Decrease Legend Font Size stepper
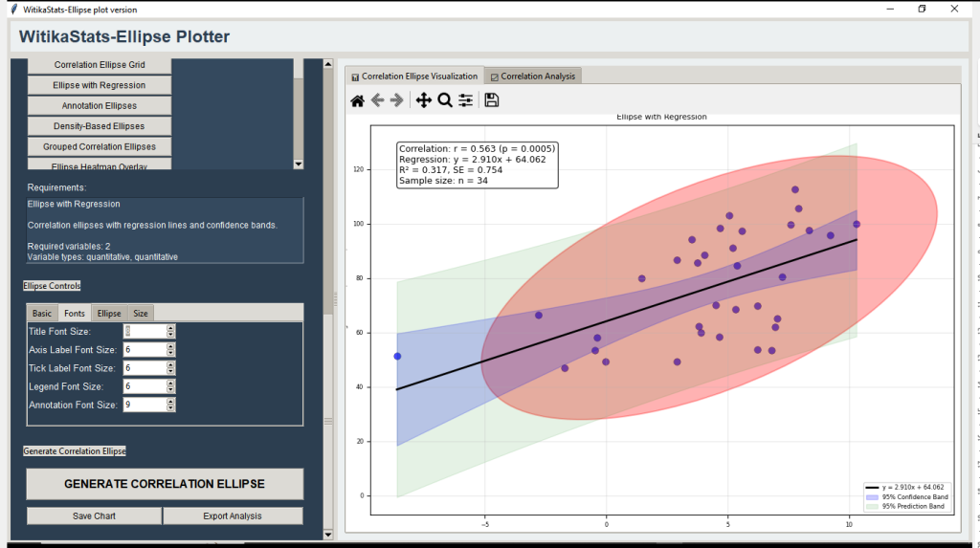The width and height of the screenshot is (980, 548). (170, 390)
